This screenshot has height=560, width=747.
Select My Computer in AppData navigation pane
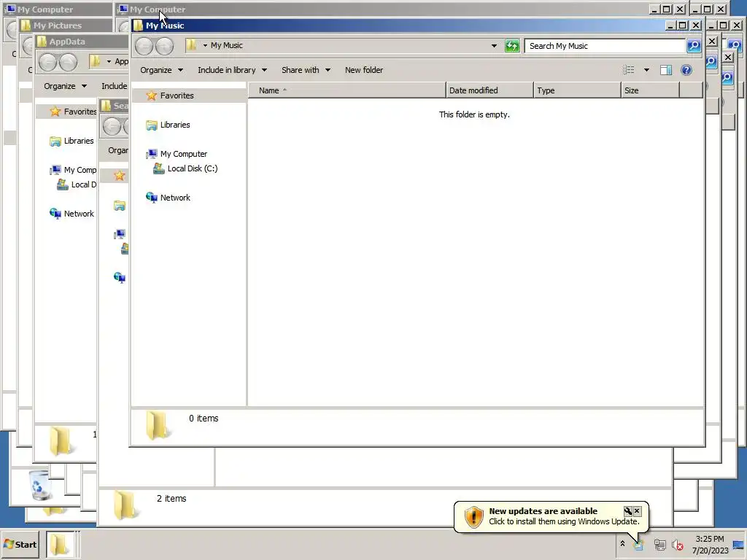(x=73, y=170)
